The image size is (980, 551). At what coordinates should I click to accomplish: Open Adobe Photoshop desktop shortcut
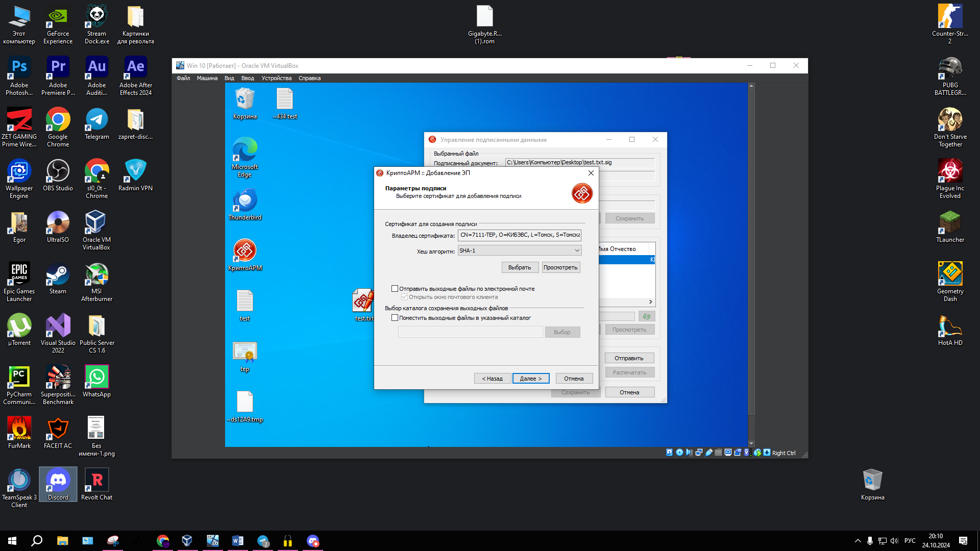click(19, 76)
